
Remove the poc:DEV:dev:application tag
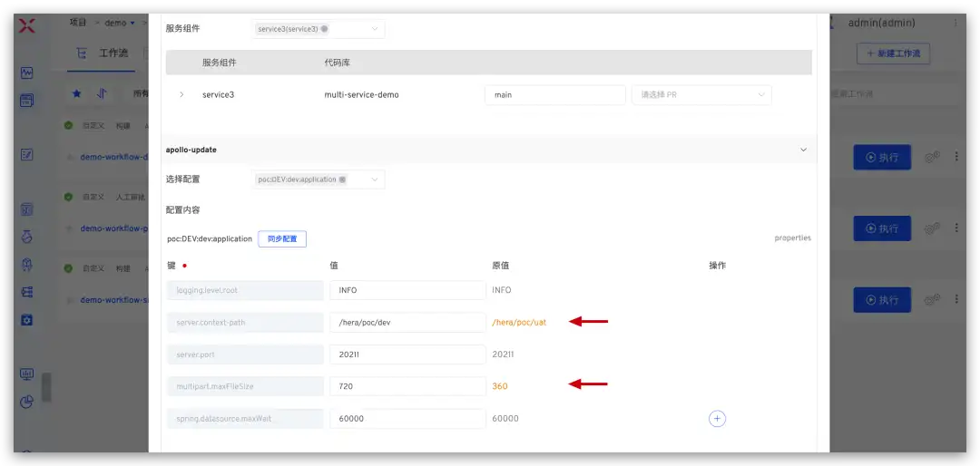point(342,180)
